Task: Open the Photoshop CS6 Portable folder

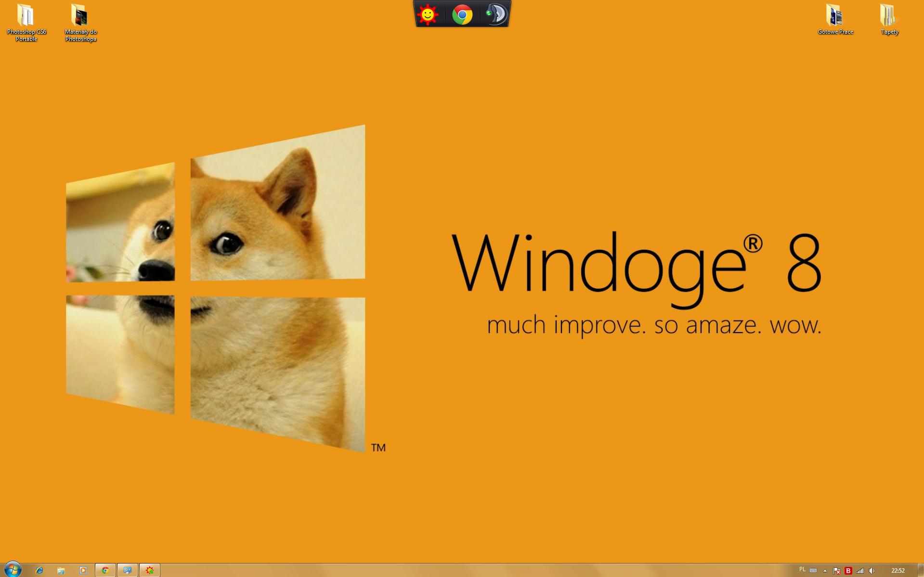Action: point(26,22)
